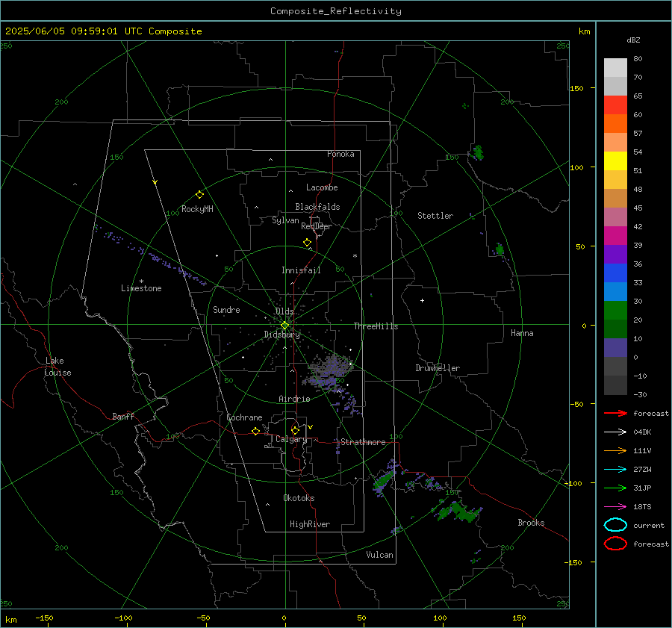Click the Sylvan label

pos(285,220)
